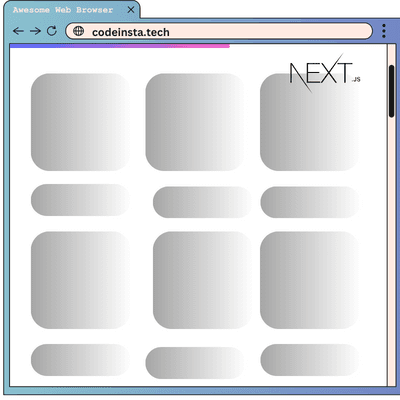The height and width of the screenshot is (400, 400).
Task: Go forward with the right arrow
Action: (35, 31)
